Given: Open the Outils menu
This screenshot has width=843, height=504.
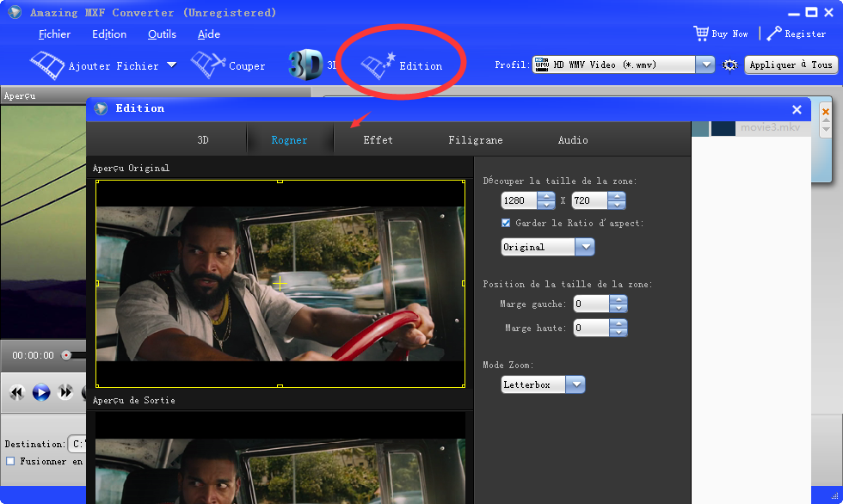Looking at the screenshot, I should click(x=162, y=34).
